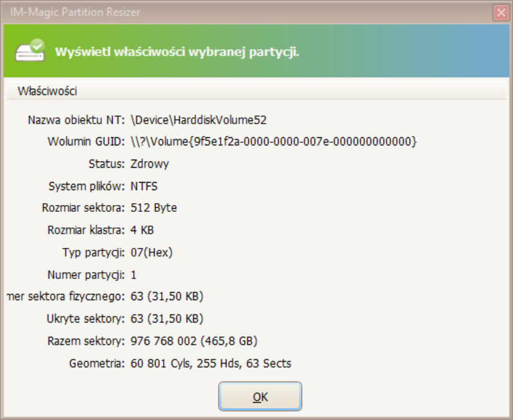Click the Numer partycji label

click(86, 275)
